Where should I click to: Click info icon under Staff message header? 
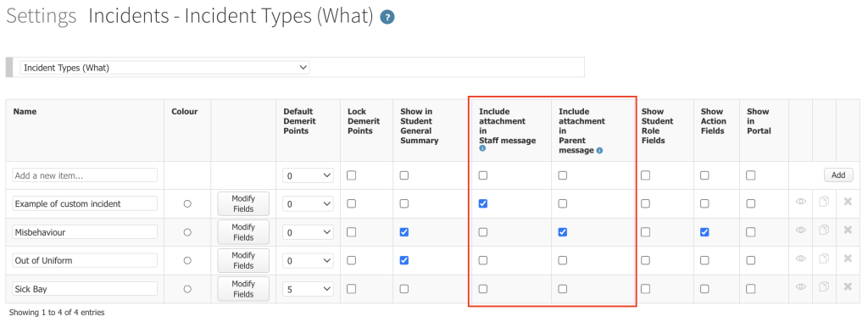pos(481,149)
